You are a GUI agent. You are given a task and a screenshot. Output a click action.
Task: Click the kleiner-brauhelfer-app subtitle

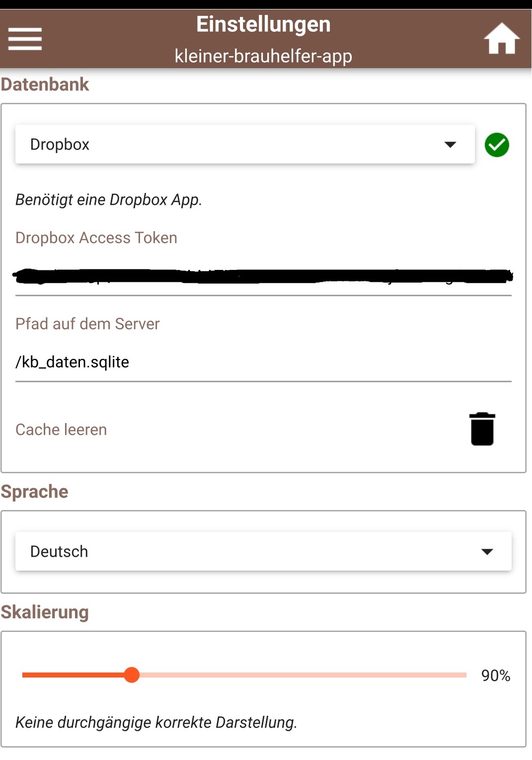(x=263, y=56)
